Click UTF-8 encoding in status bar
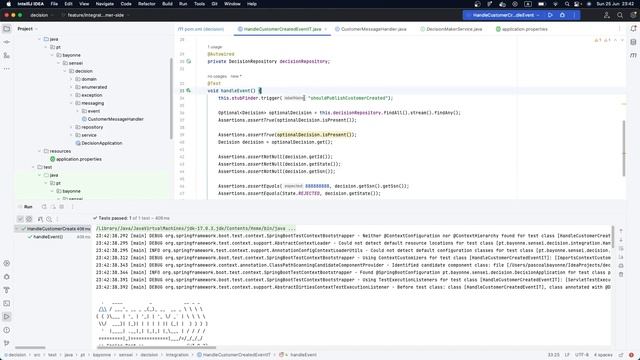 click(581, 355)
